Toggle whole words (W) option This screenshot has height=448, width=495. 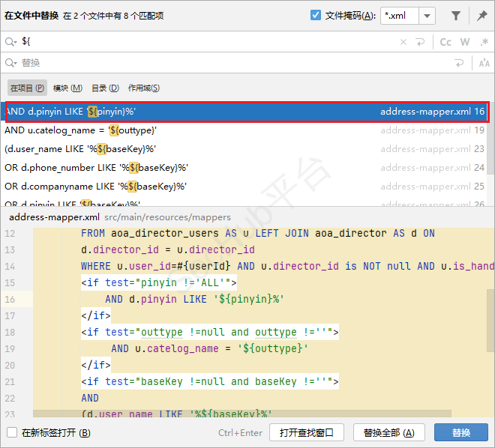465,43
